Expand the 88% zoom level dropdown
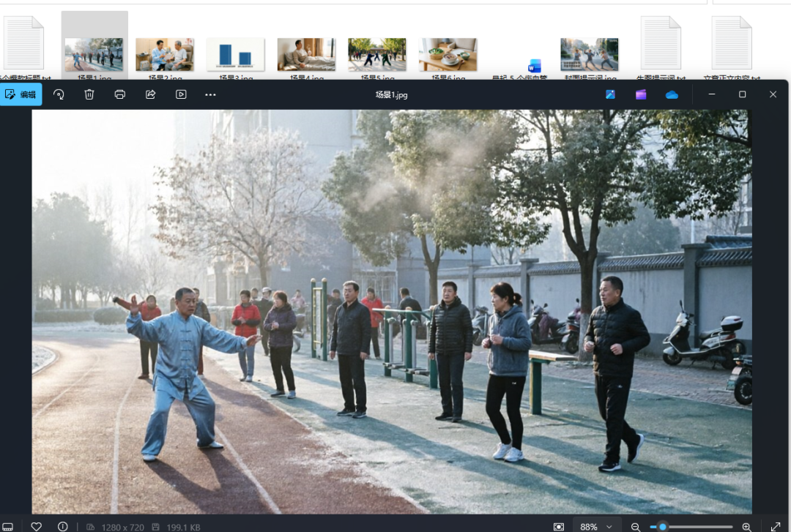The width and height of the screenshot is (791, 532). [595, 527]
